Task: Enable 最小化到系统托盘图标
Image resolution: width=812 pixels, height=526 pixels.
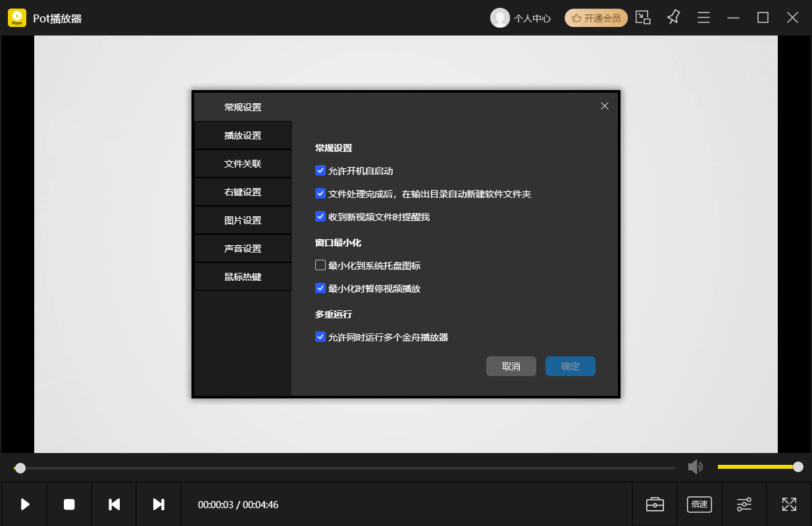Action: point(320,264)
